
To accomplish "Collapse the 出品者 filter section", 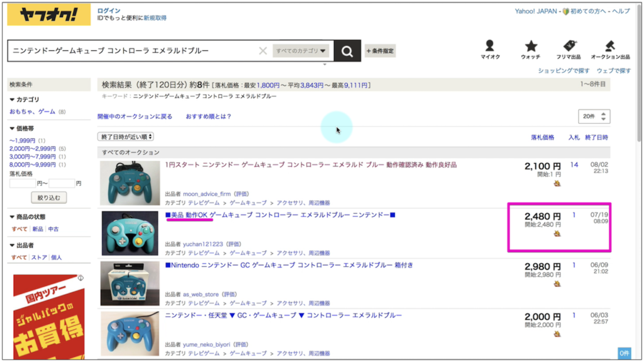I will 21,245.
